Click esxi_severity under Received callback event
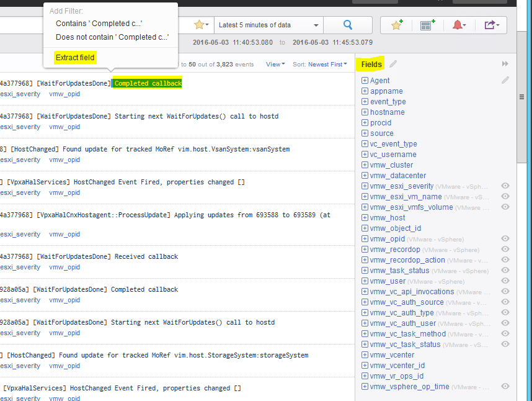532x401 pixels. (x=20, y=267)
